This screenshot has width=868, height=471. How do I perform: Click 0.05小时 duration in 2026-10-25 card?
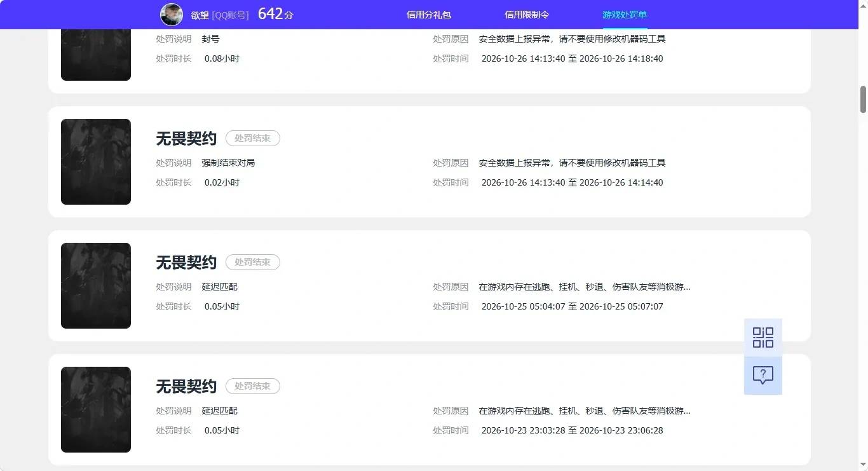[222, 306]
